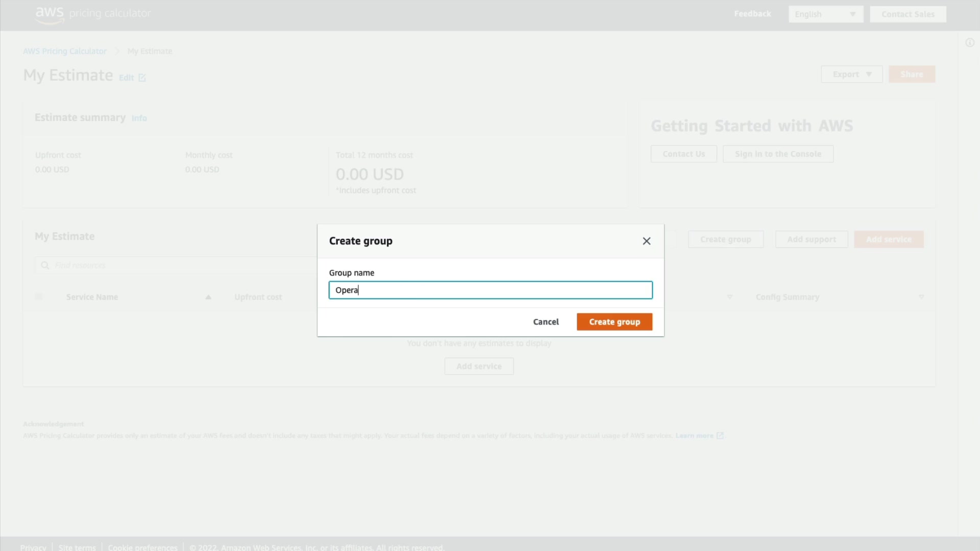Click the Edit pencil icon beside My Estimate
Image resolution: width=980 pixels, height=551 pixels.
142,78
